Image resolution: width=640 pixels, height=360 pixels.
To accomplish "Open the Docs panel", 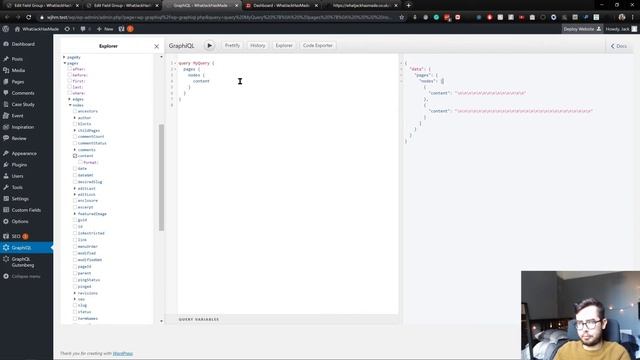I will click(x=618, y=46).
